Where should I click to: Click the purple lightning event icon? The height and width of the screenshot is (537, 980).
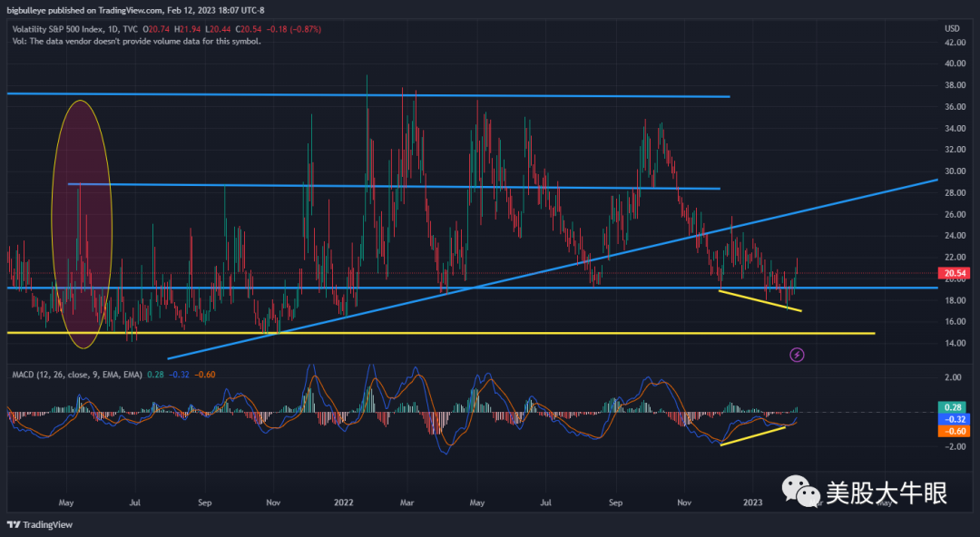797,355
